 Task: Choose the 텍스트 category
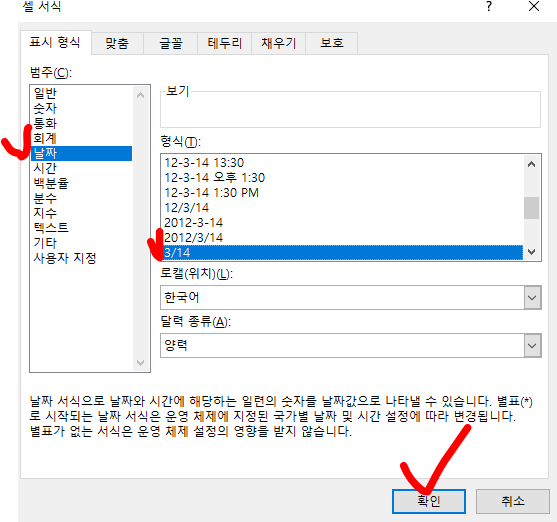pyautogui.click(x=81, y=228)
